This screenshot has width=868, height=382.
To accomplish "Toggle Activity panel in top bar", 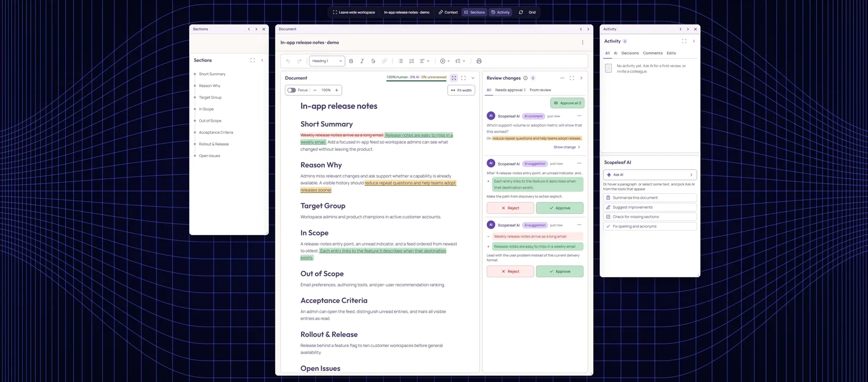I will (501, 12).
